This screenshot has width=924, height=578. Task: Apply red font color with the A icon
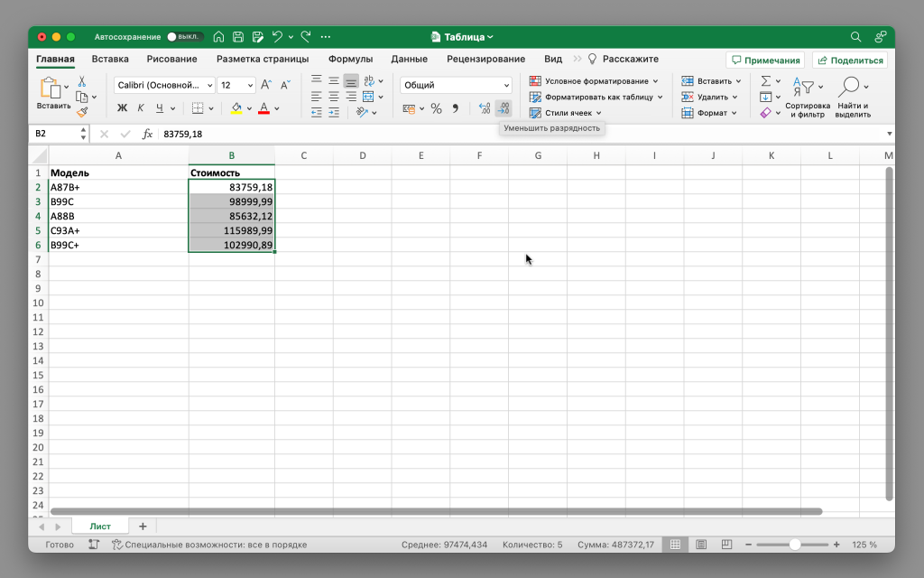coord(263,108)
